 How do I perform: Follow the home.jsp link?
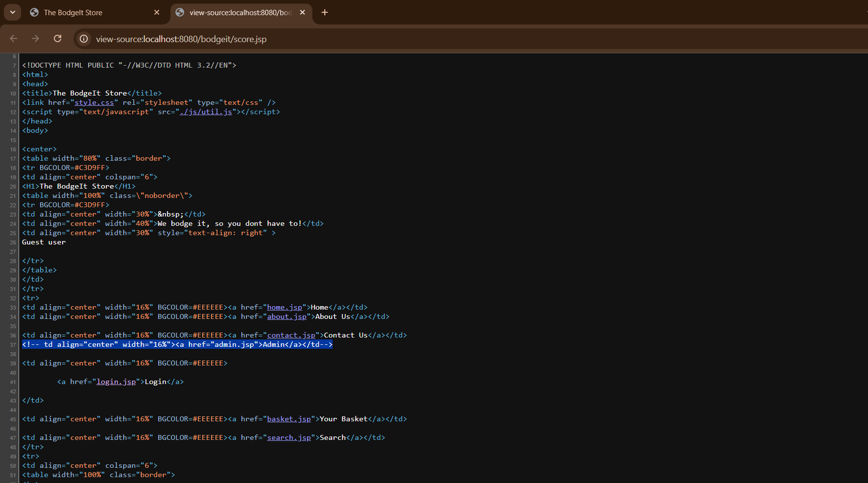[285, 307]
